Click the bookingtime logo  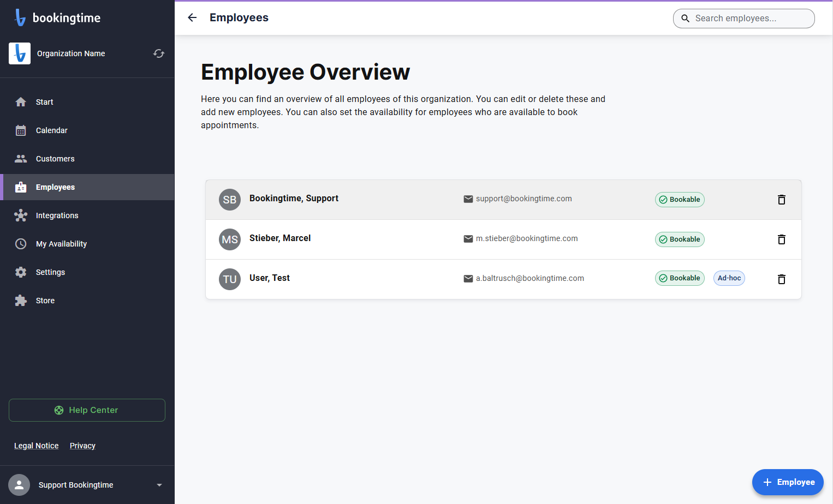[57, 18]
